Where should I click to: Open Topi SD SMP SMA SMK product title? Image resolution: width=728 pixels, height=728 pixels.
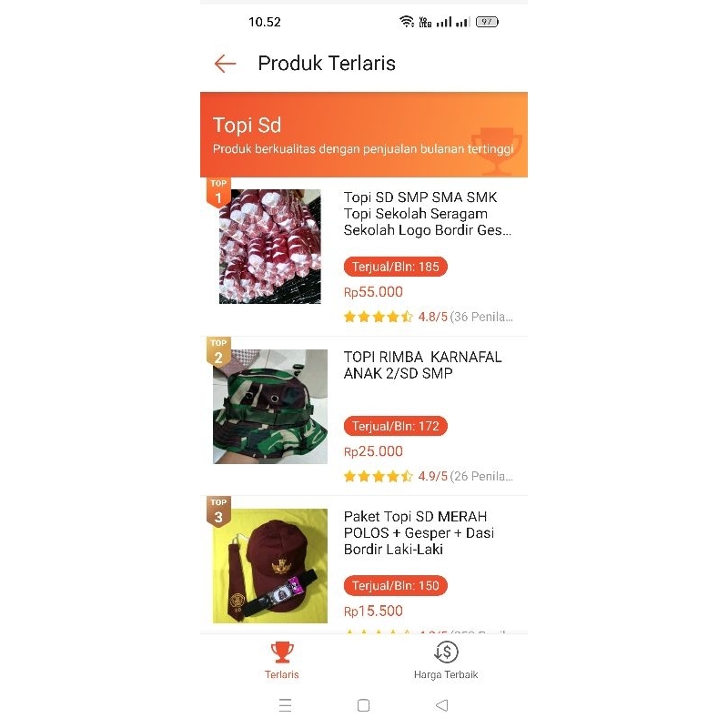click(x=427, y=214)
